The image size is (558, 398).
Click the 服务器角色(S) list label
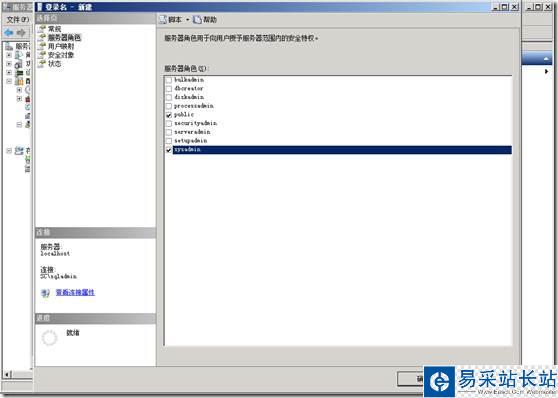pyautogui.click(x=185, y=68)
